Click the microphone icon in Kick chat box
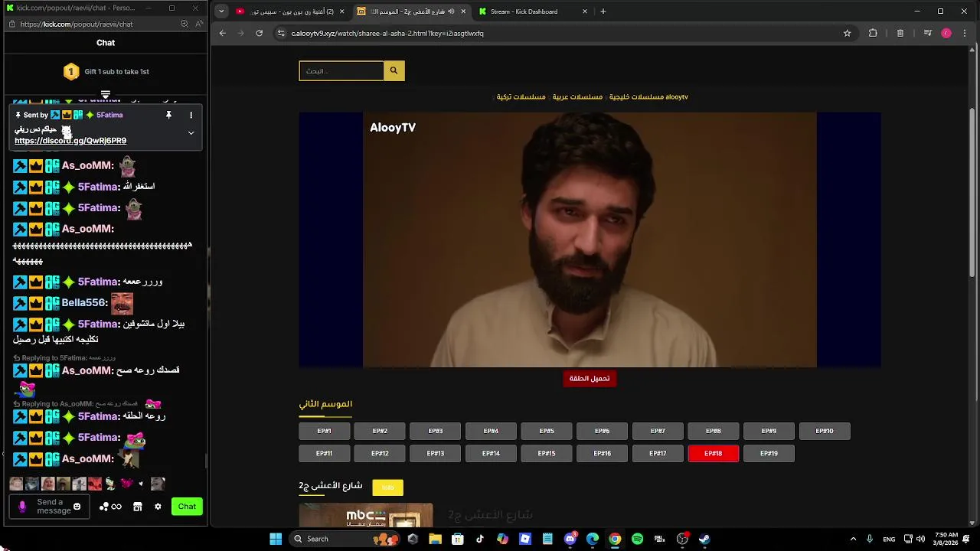Viewport: 980px width, 551px height. pos(22,507)
